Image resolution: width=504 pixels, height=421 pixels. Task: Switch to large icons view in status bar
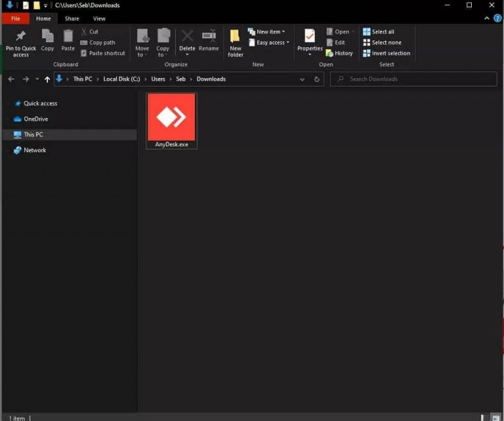[x=496, y=418]
